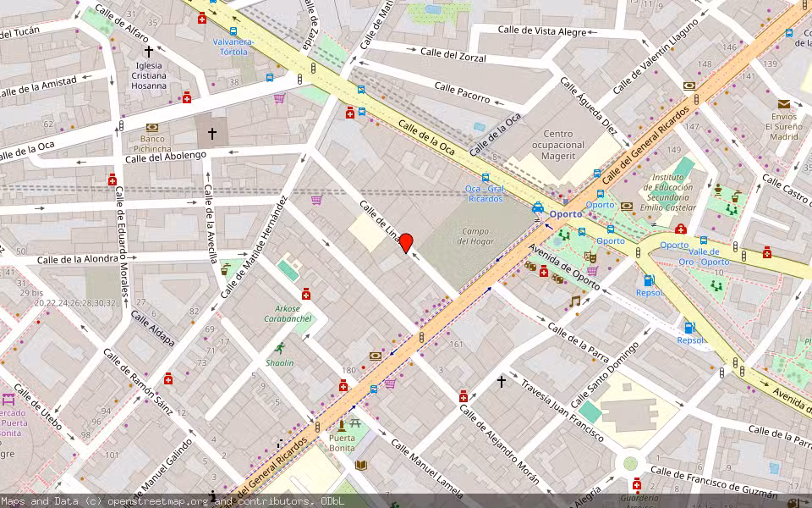Select the Campo del Hogar label
The image size is (812, 508).
click(475, 236)
